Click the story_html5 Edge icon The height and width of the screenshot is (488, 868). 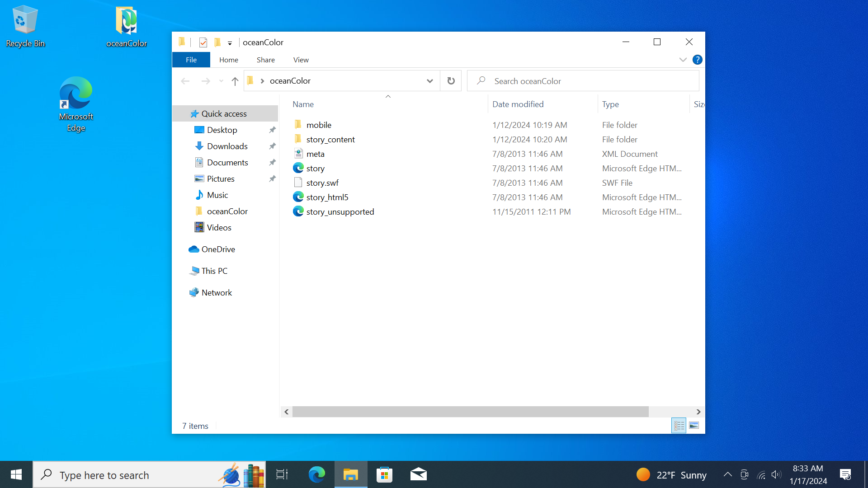click(298, 197)
